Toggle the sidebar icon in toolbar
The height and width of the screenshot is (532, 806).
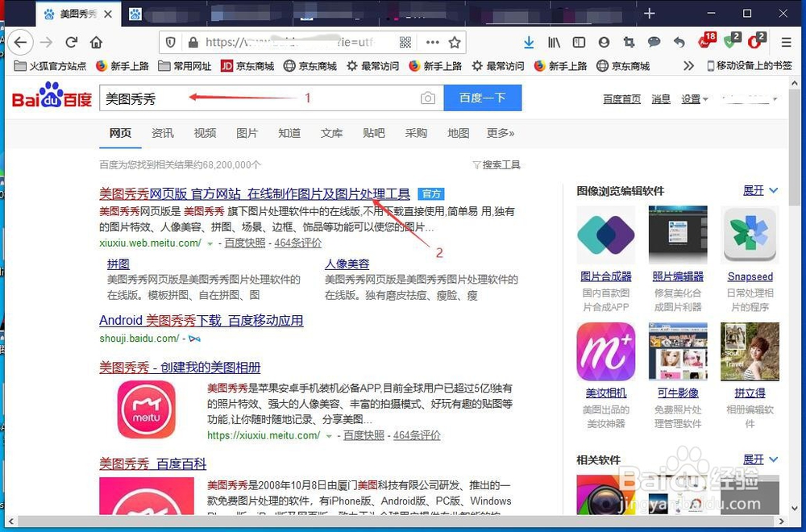coord(579,42)
